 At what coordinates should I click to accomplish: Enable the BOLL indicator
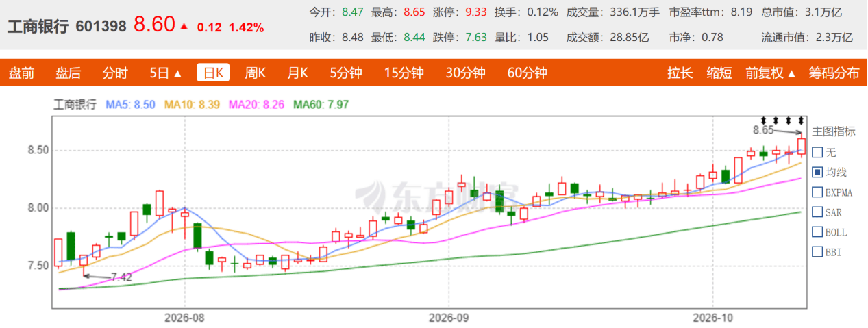(x=817, y=232)
